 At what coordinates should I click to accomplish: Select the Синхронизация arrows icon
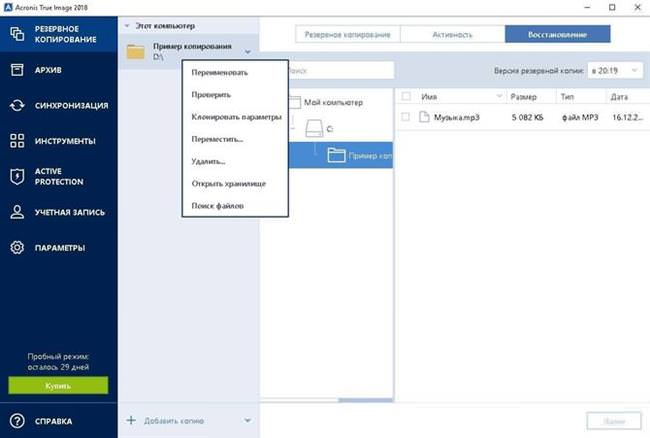[17, 105]
